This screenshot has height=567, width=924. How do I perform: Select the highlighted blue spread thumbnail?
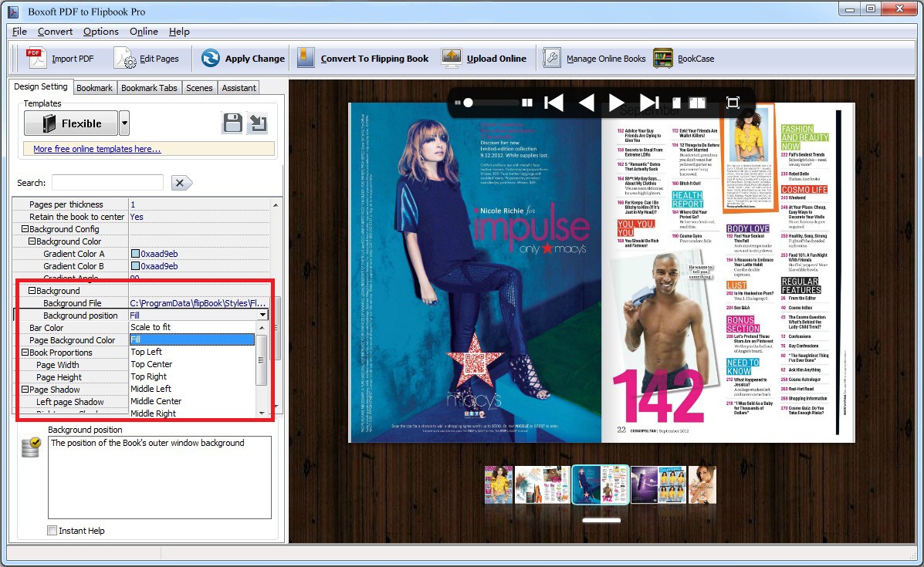tap(601, 484)
